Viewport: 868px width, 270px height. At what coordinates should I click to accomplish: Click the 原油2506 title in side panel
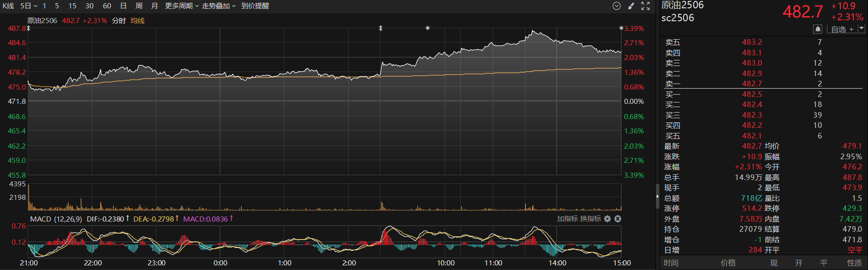[683, 5]
